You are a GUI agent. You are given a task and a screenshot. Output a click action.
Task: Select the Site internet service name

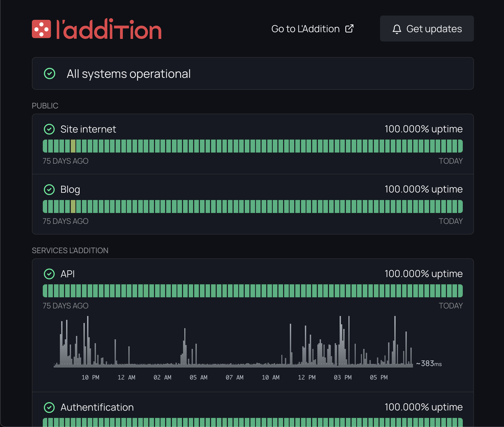coord(88,129)
